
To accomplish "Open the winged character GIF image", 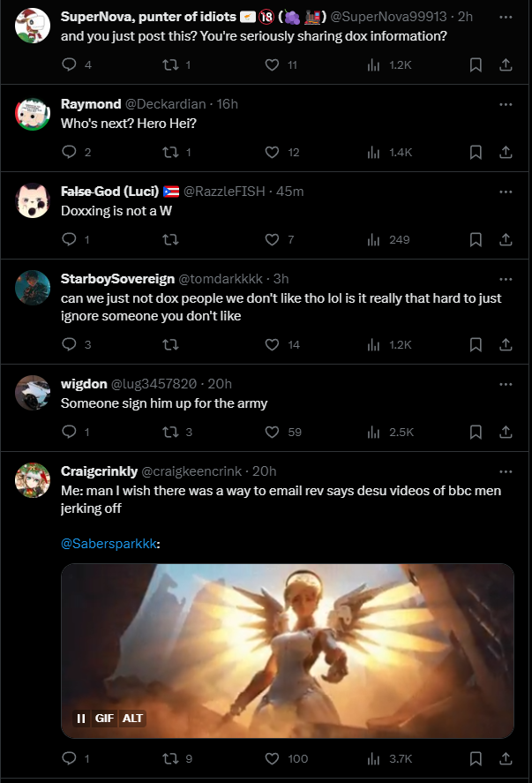I will (x=288, y=636).
